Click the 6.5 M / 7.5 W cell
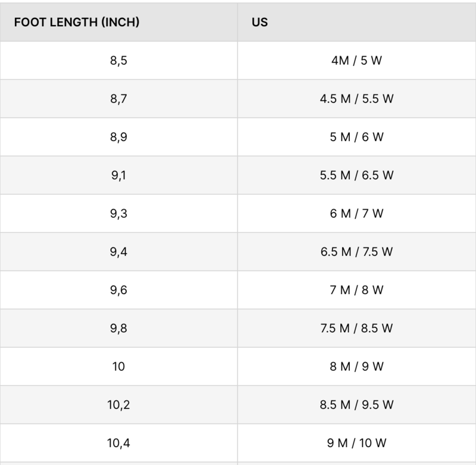 click(x=356, y=251)
